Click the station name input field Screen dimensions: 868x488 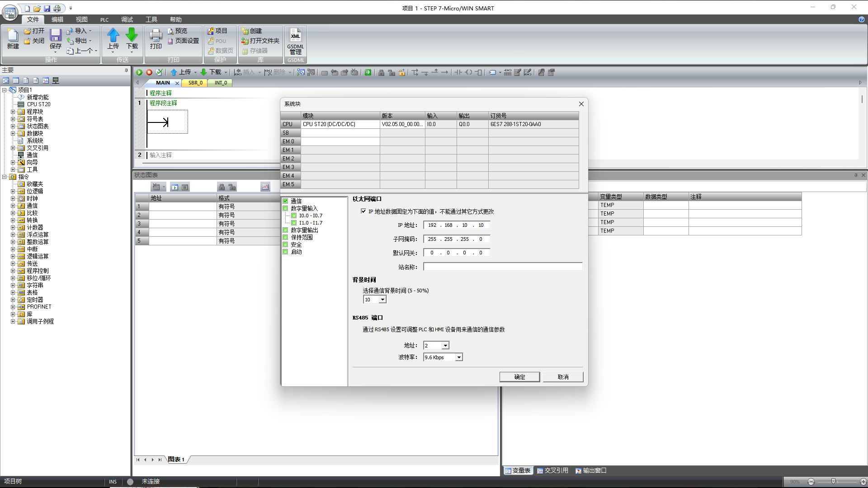pyautogui.click(x=502, y=267)
